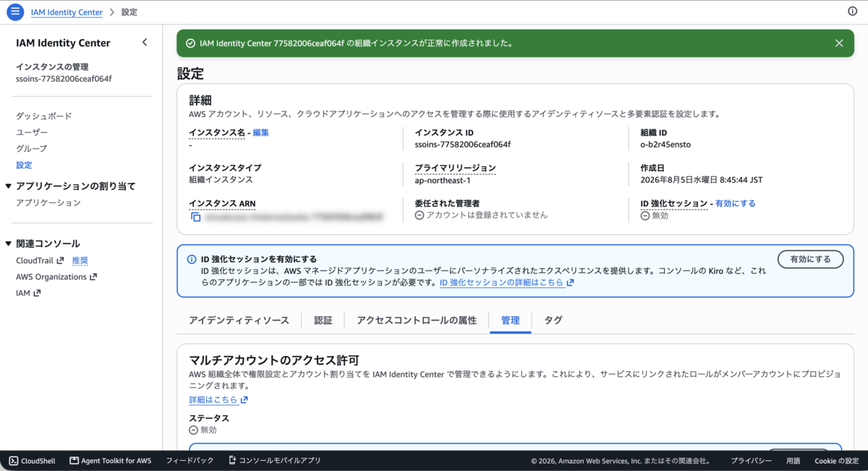Image resolution: width=868 pixels, height=471 pixels.
Task: Click the instance ID ssoins-77582006ceaf064f value
Action: pyautogui.click(x=463, y=144)
